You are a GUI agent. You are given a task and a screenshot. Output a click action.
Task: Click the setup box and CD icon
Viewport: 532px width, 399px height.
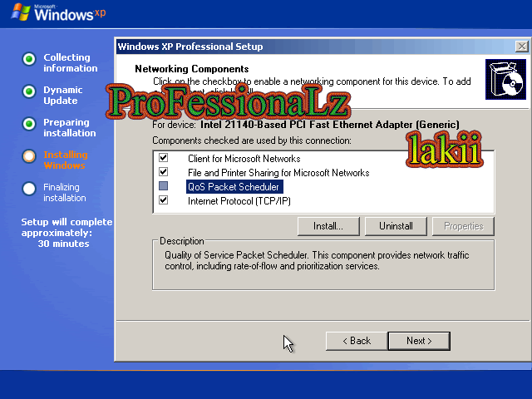pyautogui.click(x=505, y=80)
